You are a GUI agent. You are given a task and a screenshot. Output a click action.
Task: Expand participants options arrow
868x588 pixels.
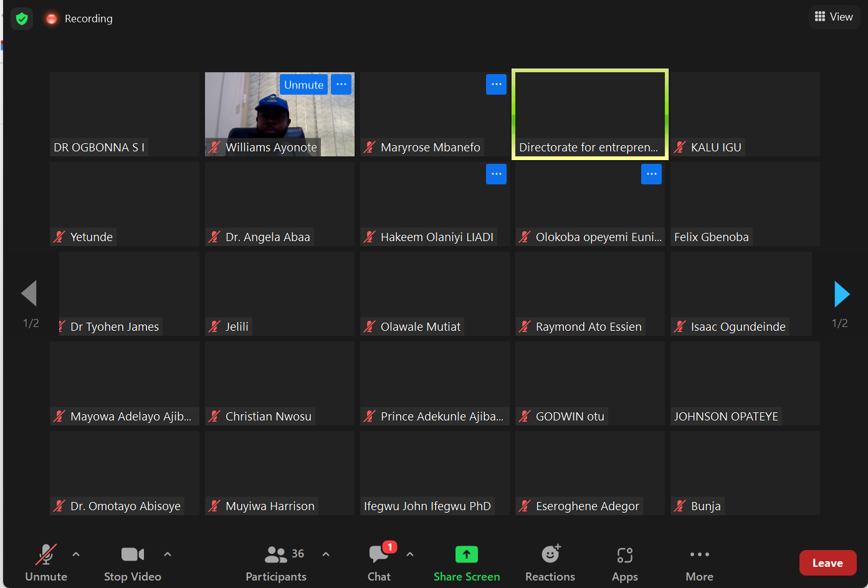326,554
